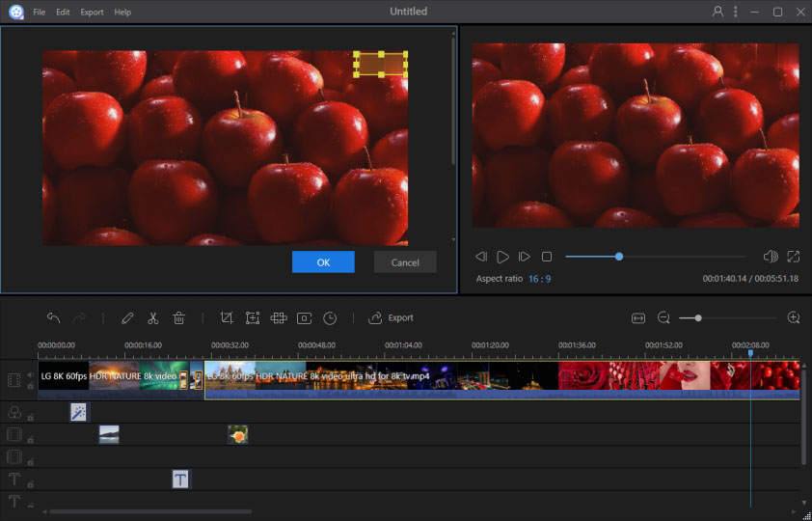Open the 16 : 9 aspect ratio selector
Viewport: 812px width, 521px height.
pyautogui.click(x=540, y=279)
